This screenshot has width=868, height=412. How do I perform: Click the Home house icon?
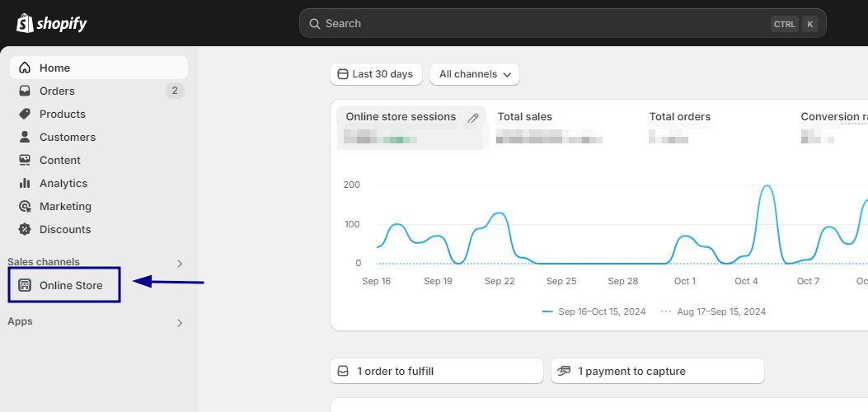[x=25, y=68]
